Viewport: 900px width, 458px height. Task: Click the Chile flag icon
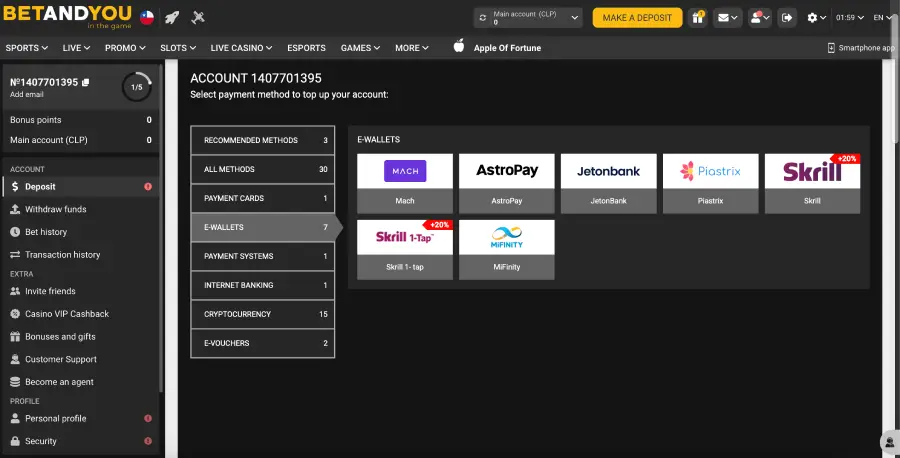(x=147, y=18)
